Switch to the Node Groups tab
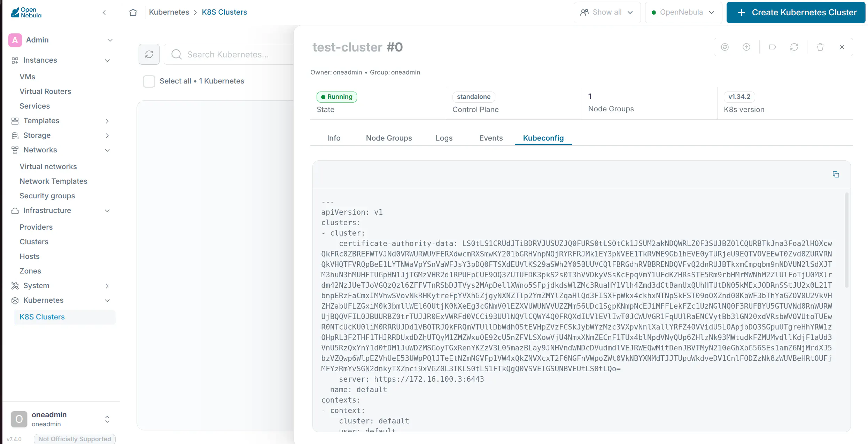 coord(389,138)
